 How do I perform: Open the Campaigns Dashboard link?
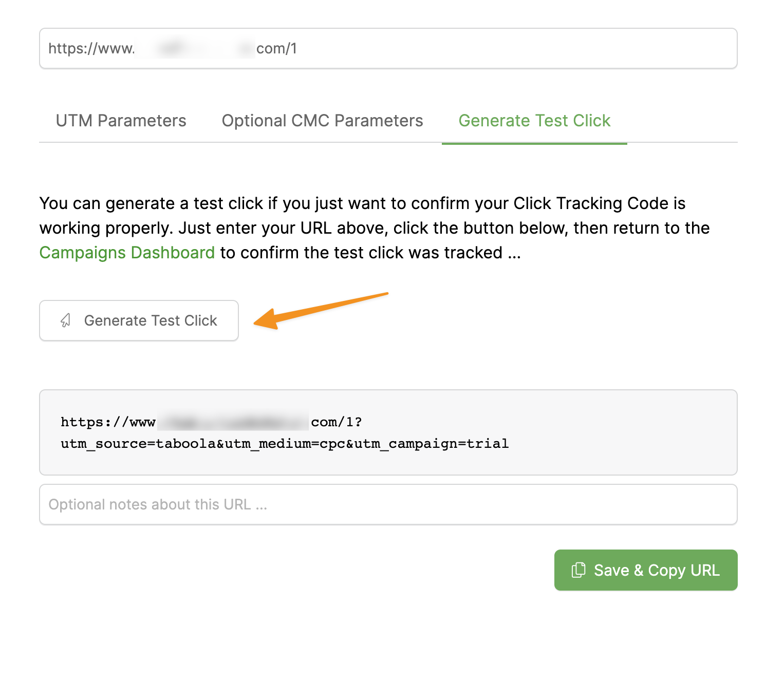point(127,253)
